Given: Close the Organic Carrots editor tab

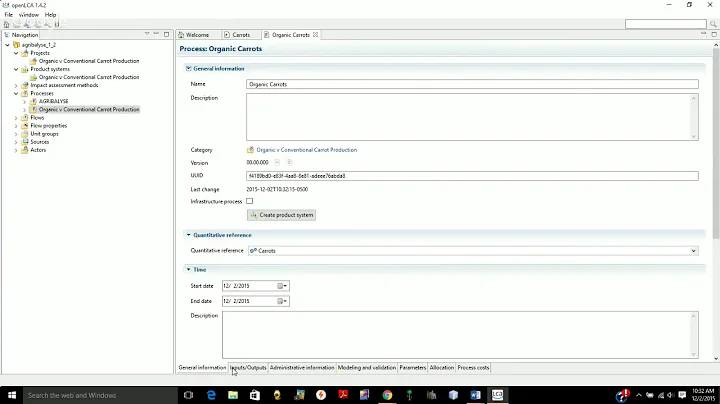Looking at the screenshot, I should click(315, 34).
